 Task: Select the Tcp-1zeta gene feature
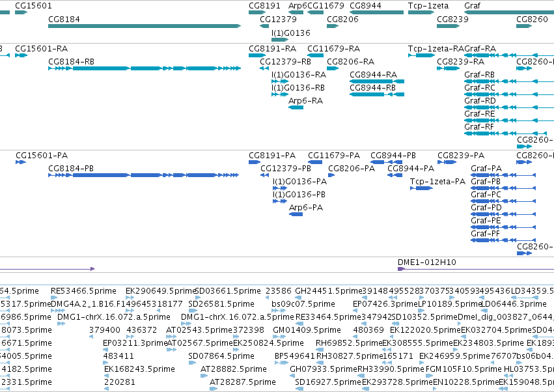tap(421, 12)
